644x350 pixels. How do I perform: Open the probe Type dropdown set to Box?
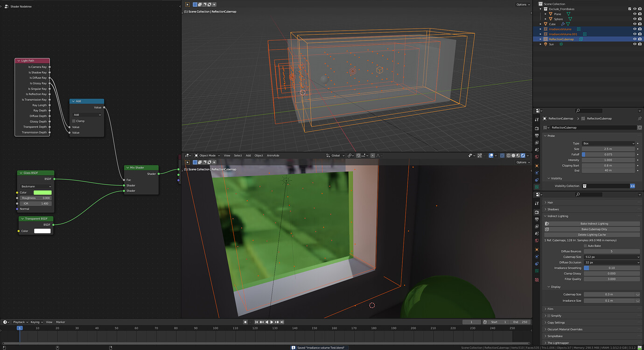[609, 143]
